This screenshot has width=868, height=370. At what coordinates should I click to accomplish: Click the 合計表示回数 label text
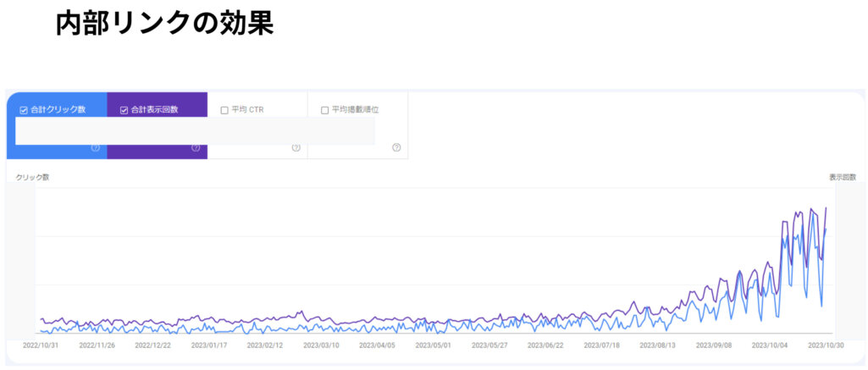(x=155, y=109)
